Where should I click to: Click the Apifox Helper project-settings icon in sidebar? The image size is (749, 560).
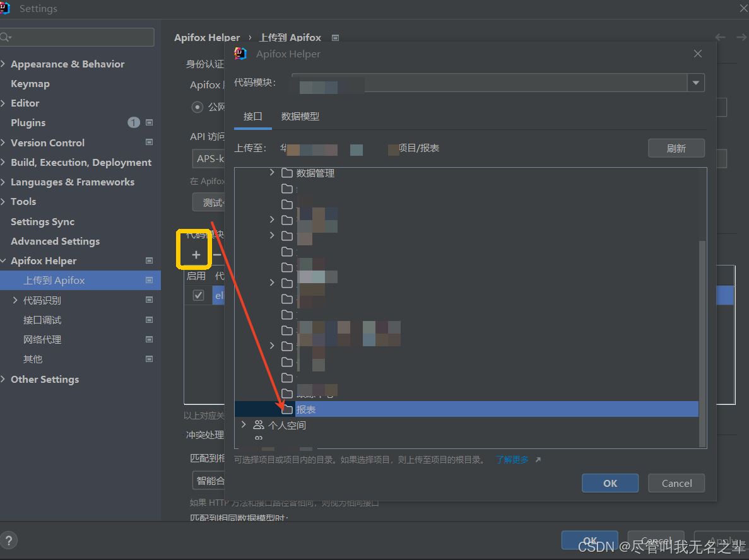pos(149,260)
